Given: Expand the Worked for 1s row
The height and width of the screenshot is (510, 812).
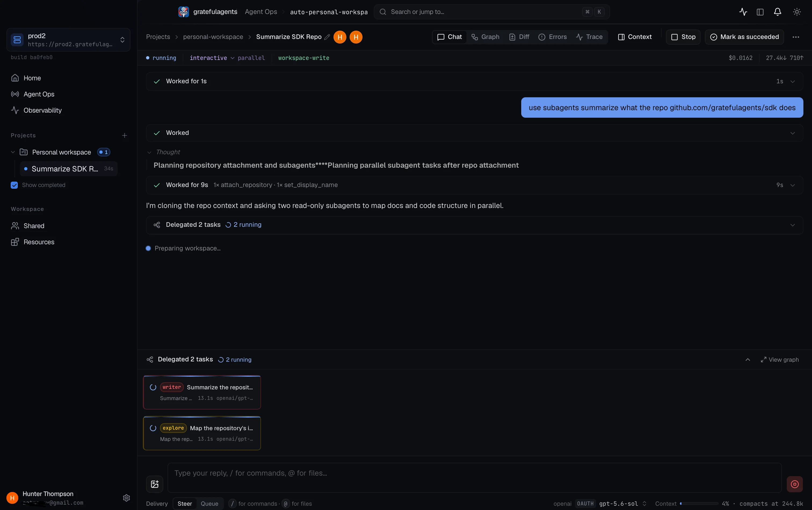Looking at the screenshot, I should tap(474, 81).
